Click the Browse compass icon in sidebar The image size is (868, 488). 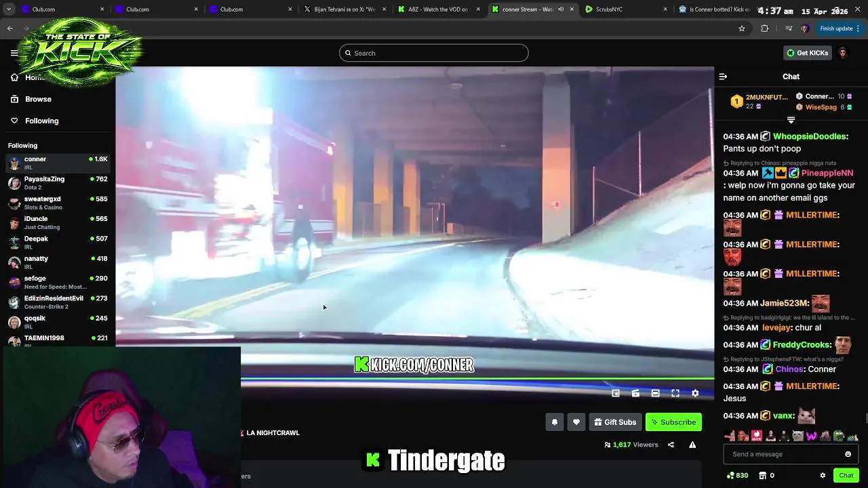(x=14, y=99)
